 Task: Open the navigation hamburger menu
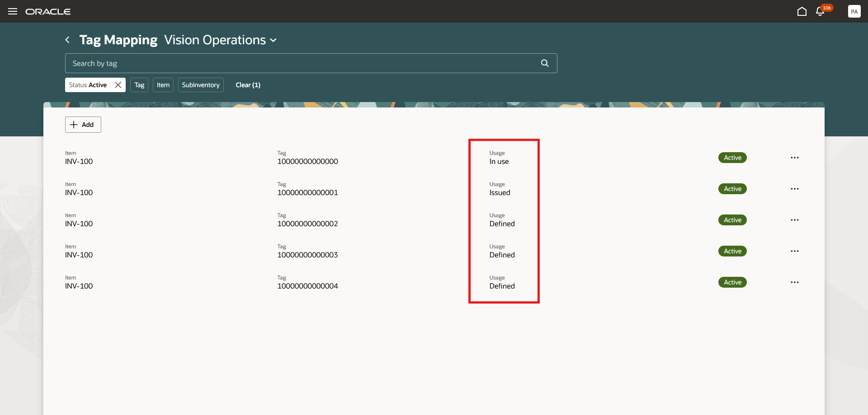[13, 11]
